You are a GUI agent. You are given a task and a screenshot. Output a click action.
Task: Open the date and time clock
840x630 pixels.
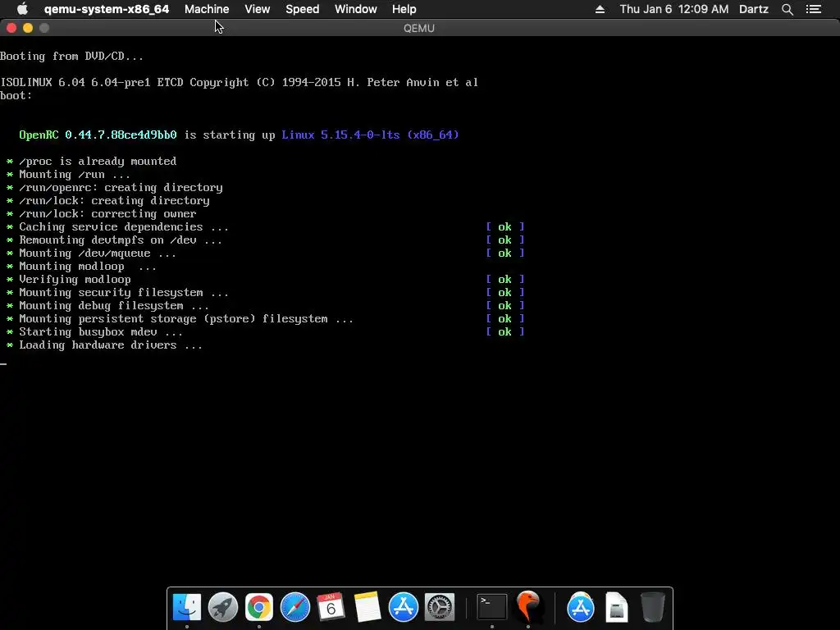(674, 9)
